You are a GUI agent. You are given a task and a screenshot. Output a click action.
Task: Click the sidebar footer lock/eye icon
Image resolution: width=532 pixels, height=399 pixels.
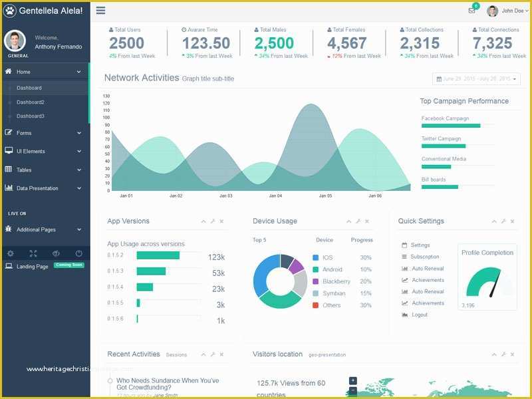tap(56, 253)
